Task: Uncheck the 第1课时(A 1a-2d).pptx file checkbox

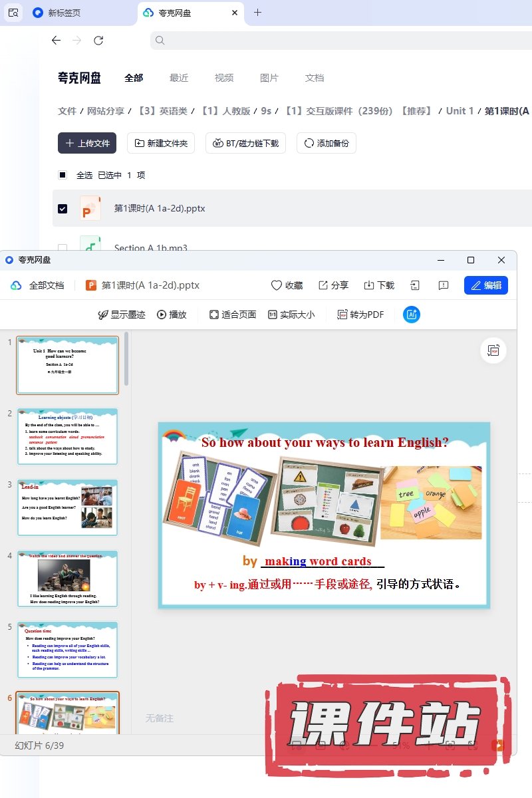Action: (x=63, y=208)
